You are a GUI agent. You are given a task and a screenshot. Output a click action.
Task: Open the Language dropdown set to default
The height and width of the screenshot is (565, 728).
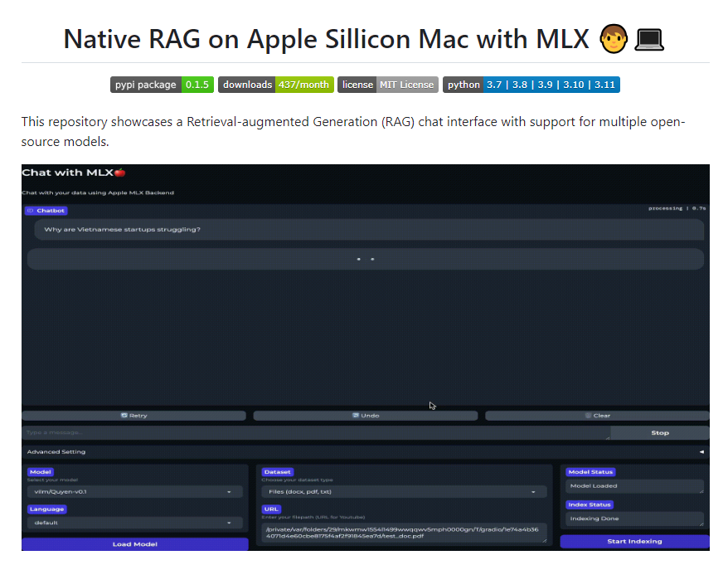tap(134, 523)
